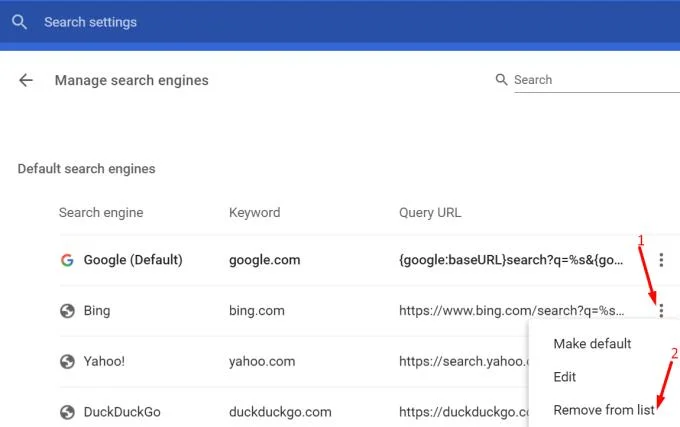The width and height of the screenshot is (680, 427).
Task: Click the Search engine column header
Action: [101, 213]
